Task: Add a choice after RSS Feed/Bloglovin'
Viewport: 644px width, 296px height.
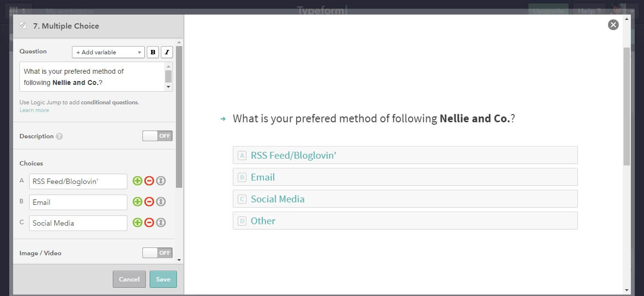Action: (138, 181)
